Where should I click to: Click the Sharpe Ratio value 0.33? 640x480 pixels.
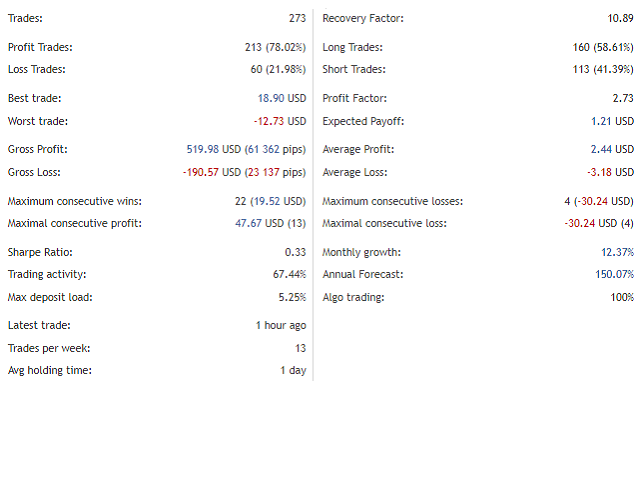(x=295, y=252)
